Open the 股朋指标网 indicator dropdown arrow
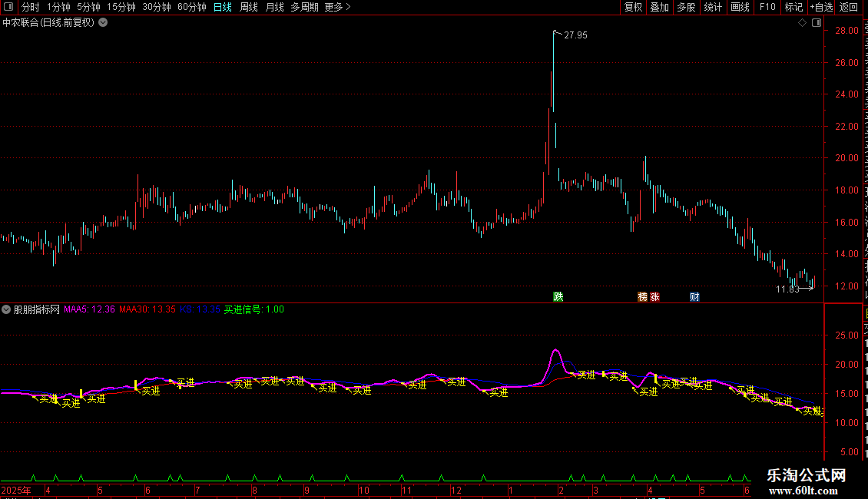This screenshot has width=868, height=499. (x=6, y=309)
